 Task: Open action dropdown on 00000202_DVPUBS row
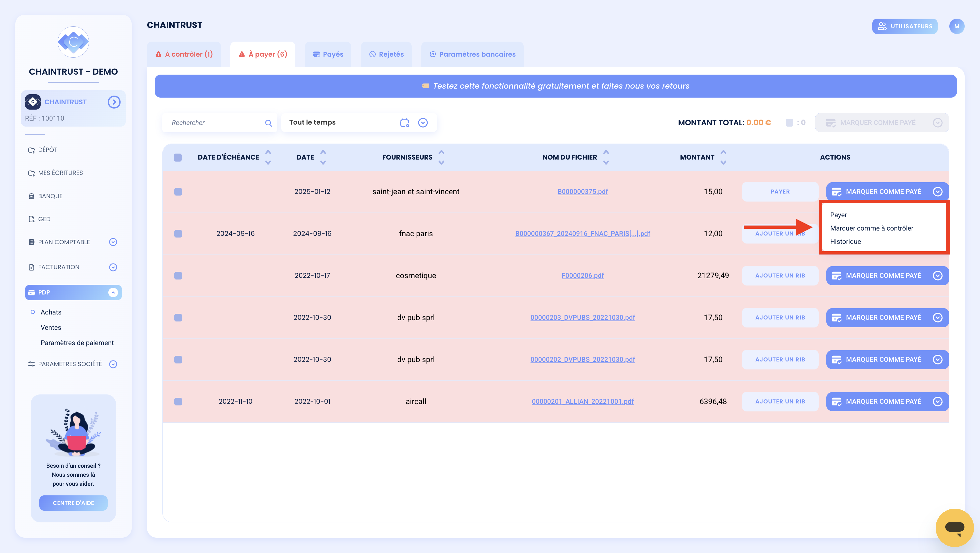937,359
